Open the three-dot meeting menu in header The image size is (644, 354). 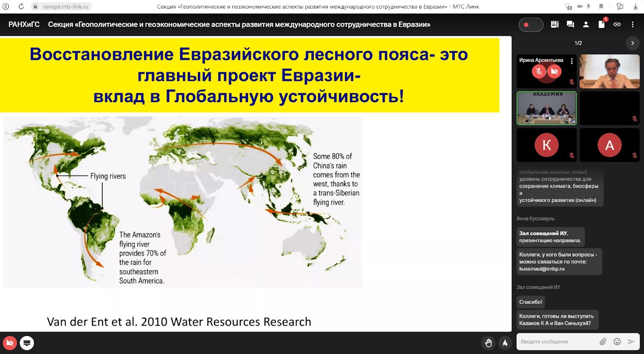click(633, 24)
